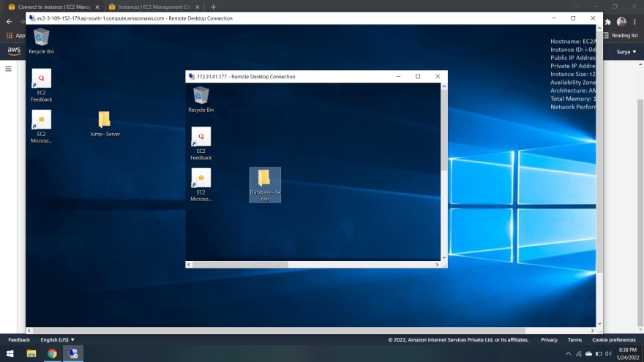
Task: Click the battery icon in system tray
Action: [x=599, y=353]
